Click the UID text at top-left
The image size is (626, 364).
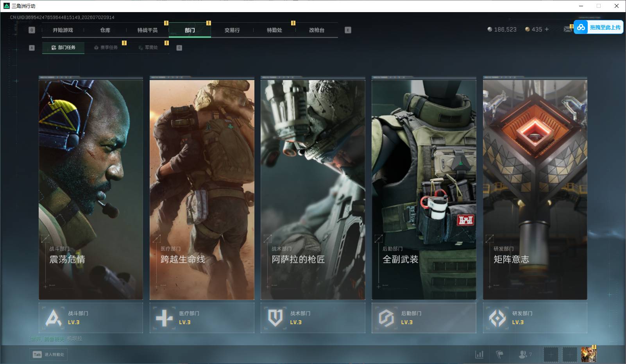click(62, 18)
